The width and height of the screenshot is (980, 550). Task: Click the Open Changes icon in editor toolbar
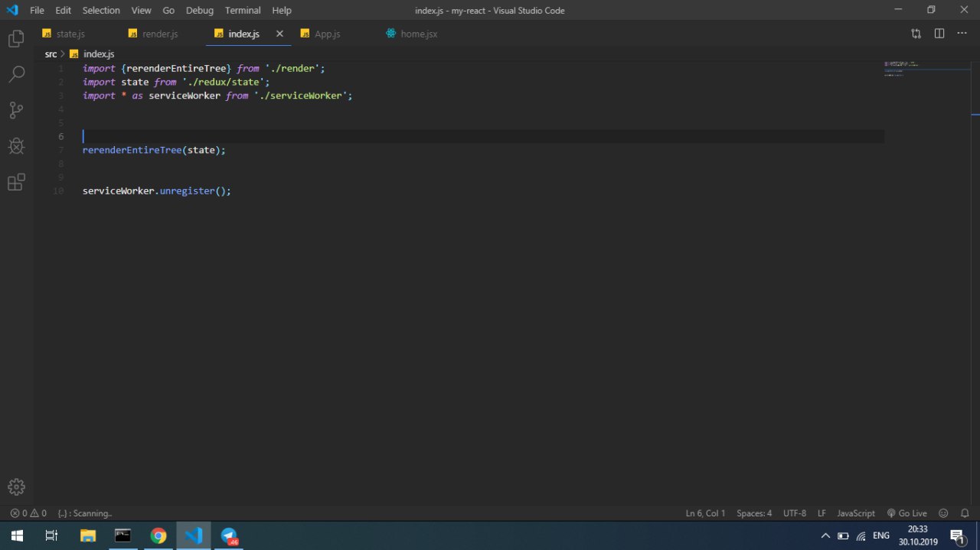click(916, 34)
